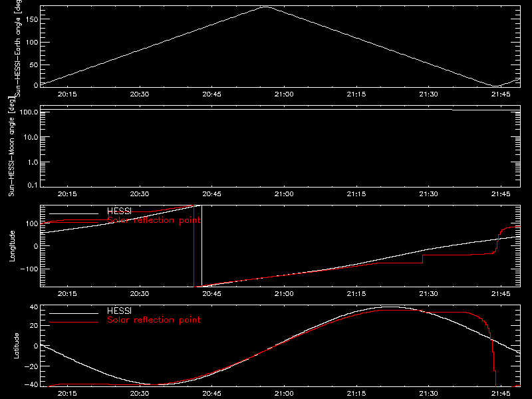Click 20:30 time label under Longitude plot
The image size is (532, 399).
pyautogui.click(x=140, y=293)
